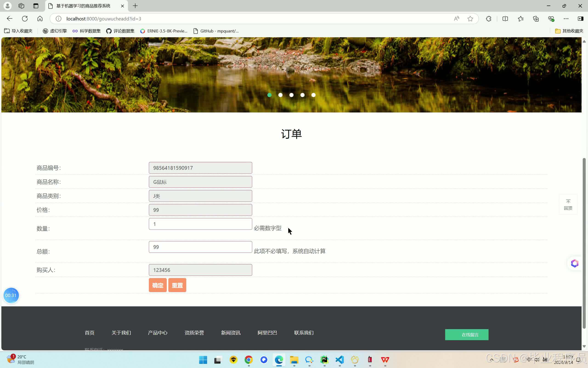Open Windows Start menu

[203, 359]
